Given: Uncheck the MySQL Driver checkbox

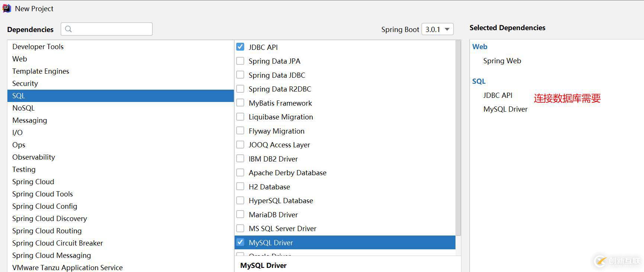Looking at the screenshot, I should (x=240, y=242).
